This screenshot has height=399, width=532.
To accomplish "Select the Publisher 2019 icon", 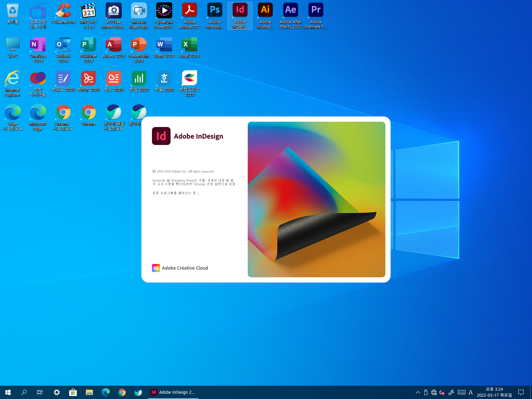I will pos(88,50).
